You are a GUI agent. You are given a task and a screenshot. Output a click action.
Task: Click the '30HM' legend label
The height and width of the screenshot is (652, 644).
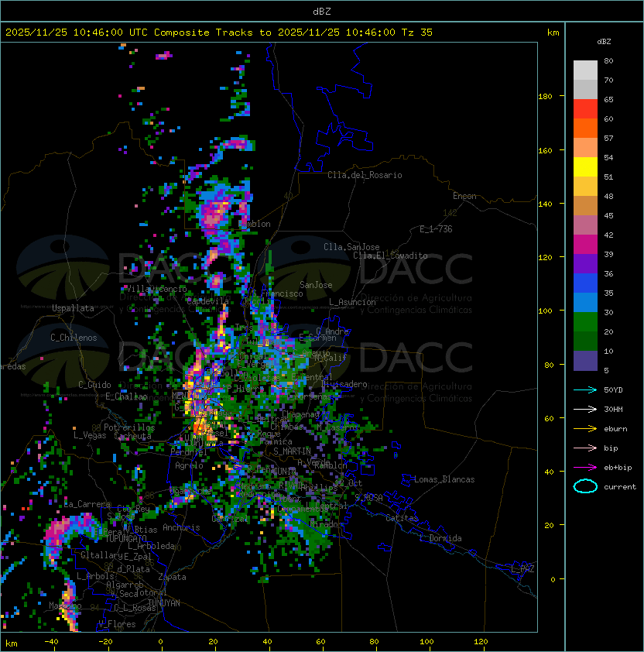[613, 410]
